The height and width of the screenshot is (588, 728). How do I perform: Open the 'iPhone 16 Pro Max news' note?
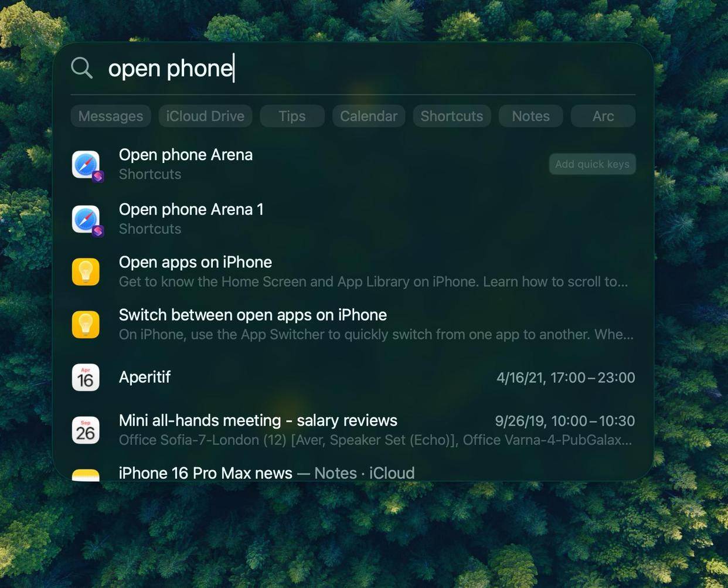(353, 473)
